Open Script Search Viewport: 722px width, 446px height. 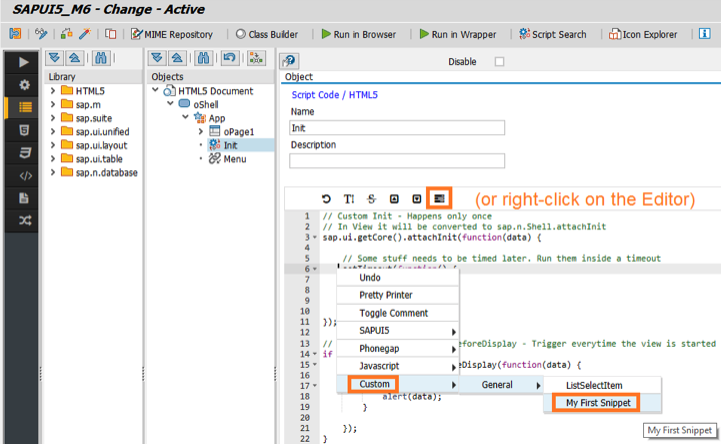[553, 34]
